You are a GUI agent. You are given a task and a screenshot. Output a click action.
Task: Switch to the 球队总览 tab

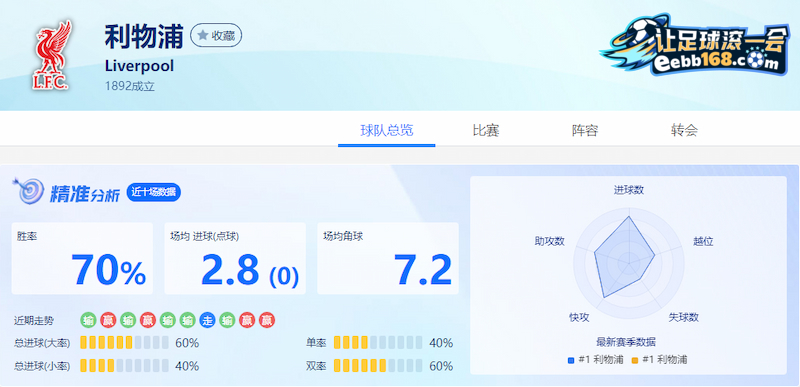(387, 131)
